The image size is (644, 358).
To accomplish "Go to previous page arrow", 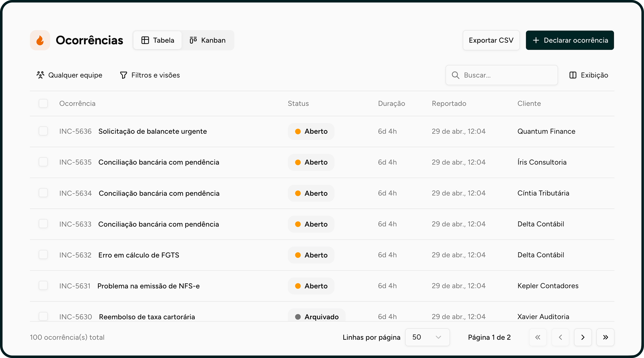I will (x=560, y=337).
